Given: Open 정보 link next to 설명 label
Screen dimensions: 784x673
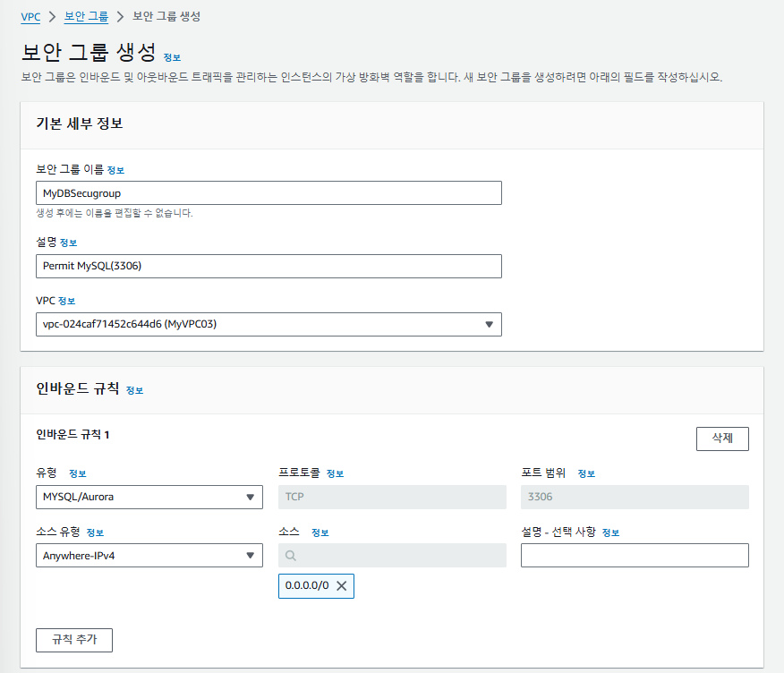Looking at the screenshot, I should pos(69,243).
